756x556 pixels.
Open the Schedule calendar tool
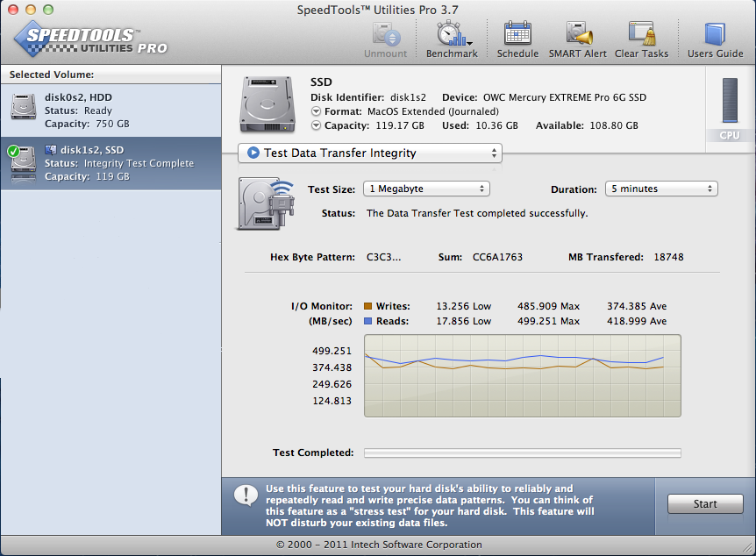coord(517,33)
